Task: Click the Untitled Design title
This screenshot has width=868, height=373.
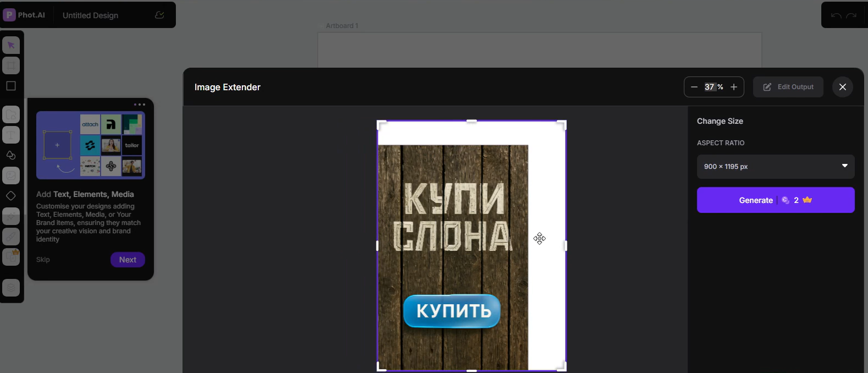Action: tap(90, 15)
